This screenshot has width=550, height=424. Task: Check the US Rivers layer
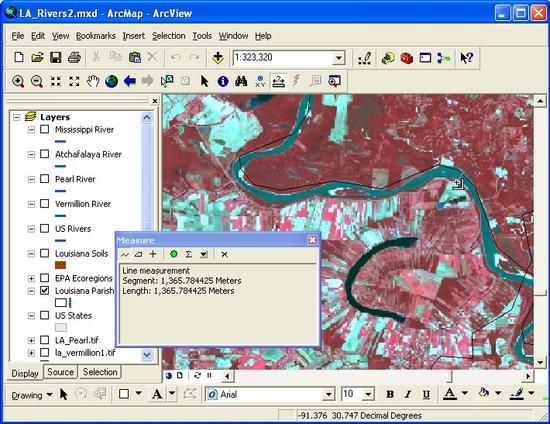coord(45,229)
